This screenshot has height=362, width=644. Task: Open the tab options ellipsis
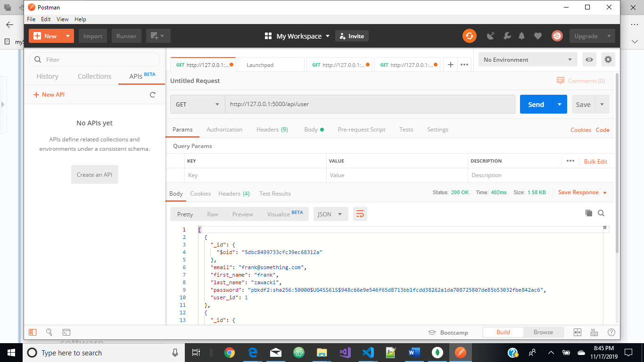pyautogui.click(x=464, y=65)
